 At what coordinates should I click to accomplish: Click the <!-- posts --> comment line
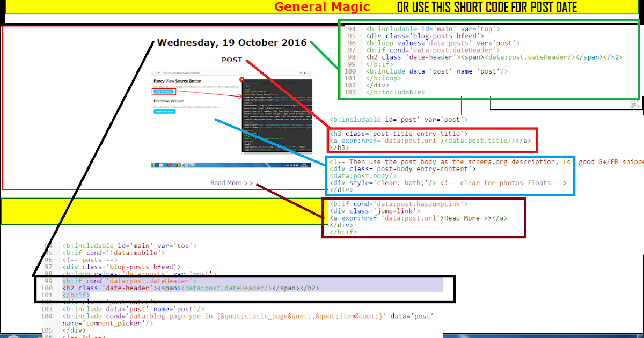point(89,260)
